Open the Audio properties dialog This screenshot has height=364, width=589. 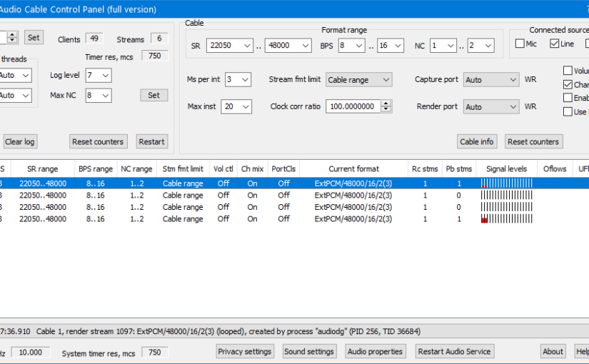pyautogui.click(x=376, y=351)
